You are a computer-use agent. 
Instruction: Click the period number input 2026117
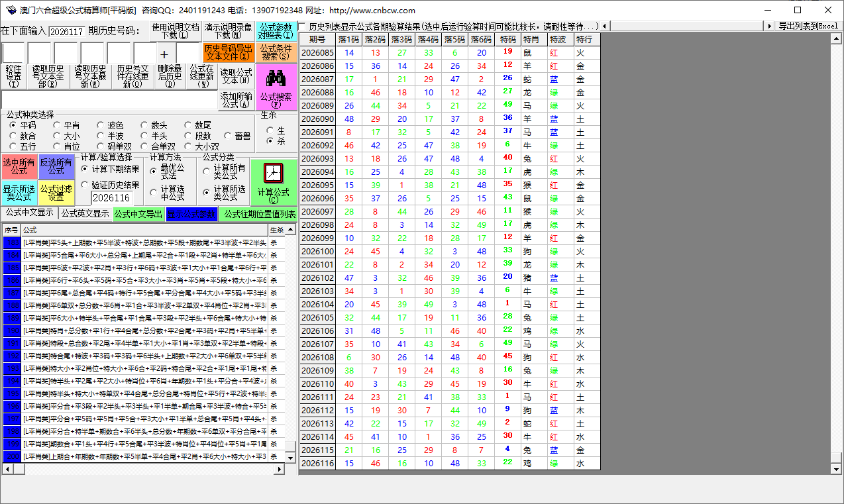point(66,32)
